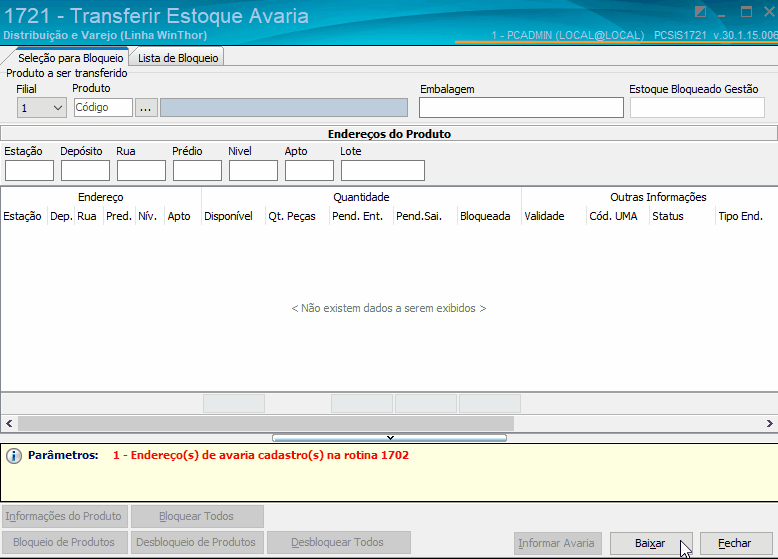Viewport: 778px width, 559px height.
Task: Click Informar Avaria button
Action: pyautogui.click(x=557, y=544)
